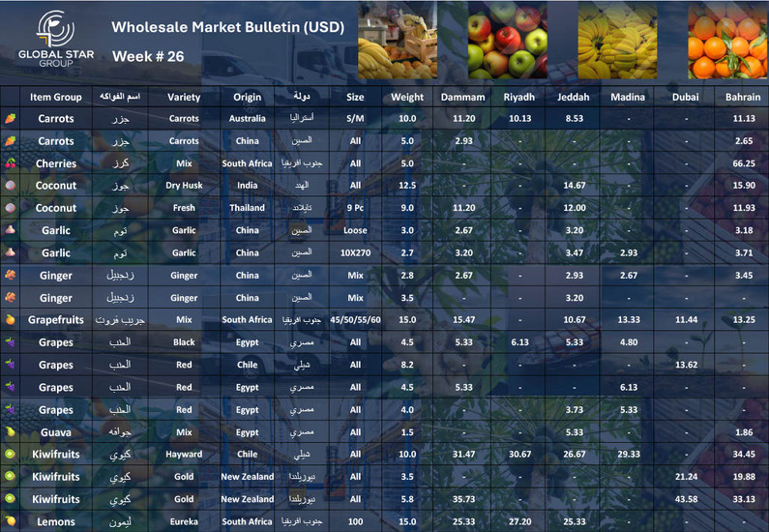
Task: Click the lemon icon in Lemons row
Action: click(10, 521)
